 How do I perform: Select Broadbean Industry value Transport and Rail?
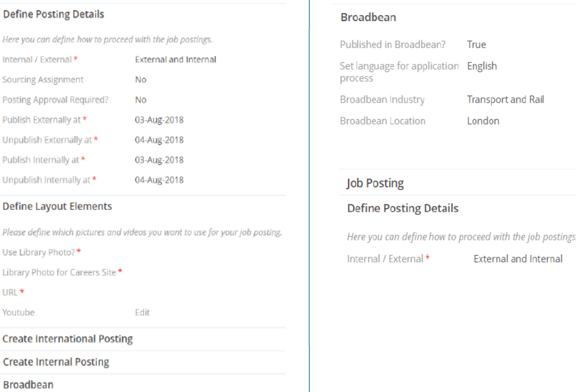[x=506, y=99]
